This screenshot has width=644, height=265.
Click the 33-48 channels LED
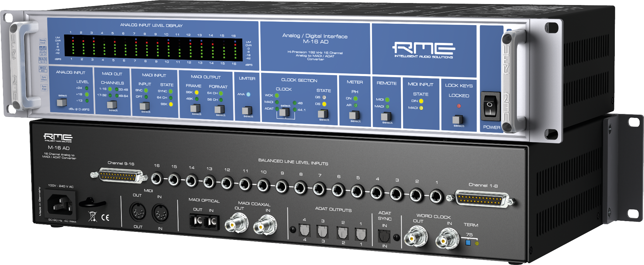[x=116, y=89]
